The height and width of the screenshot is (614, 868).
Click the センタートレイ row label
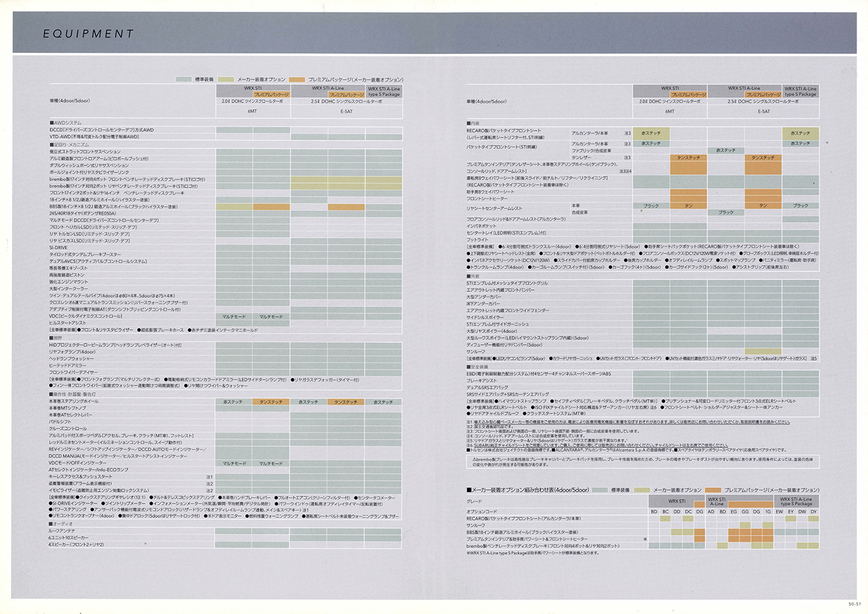pyautogui.click(x=506, y=233)
